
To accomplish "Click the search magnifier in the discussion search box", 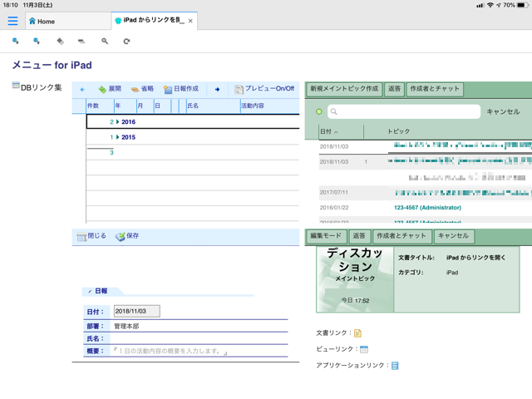I will (334, 111).
